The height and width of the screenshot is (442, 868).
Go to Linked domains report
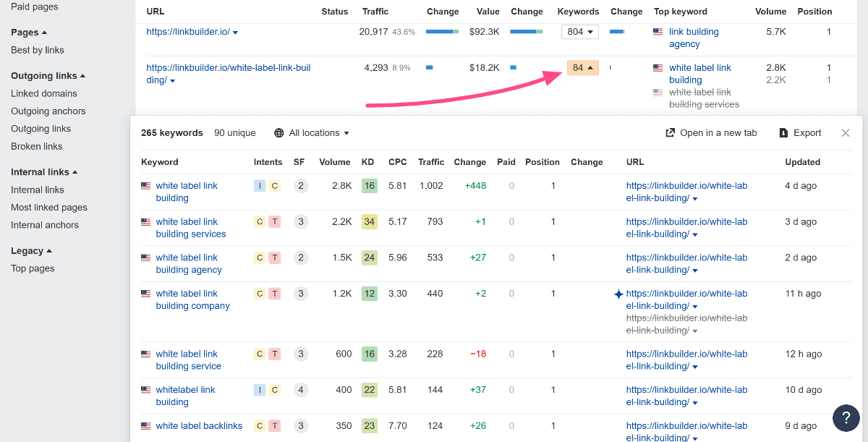click(x=44, y=93)
